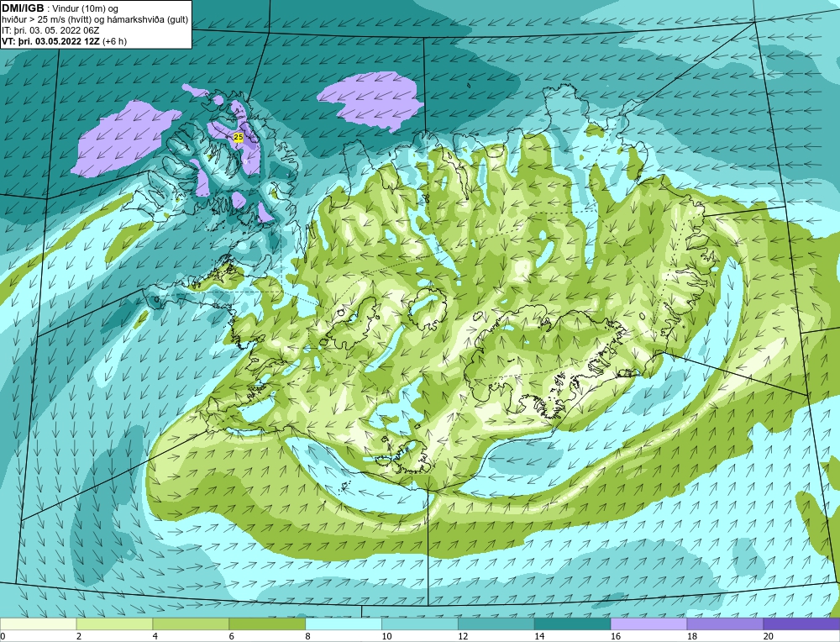
Task: Click the legend scale label '8'
Action: pyautogui.click(x=307, y=636)
